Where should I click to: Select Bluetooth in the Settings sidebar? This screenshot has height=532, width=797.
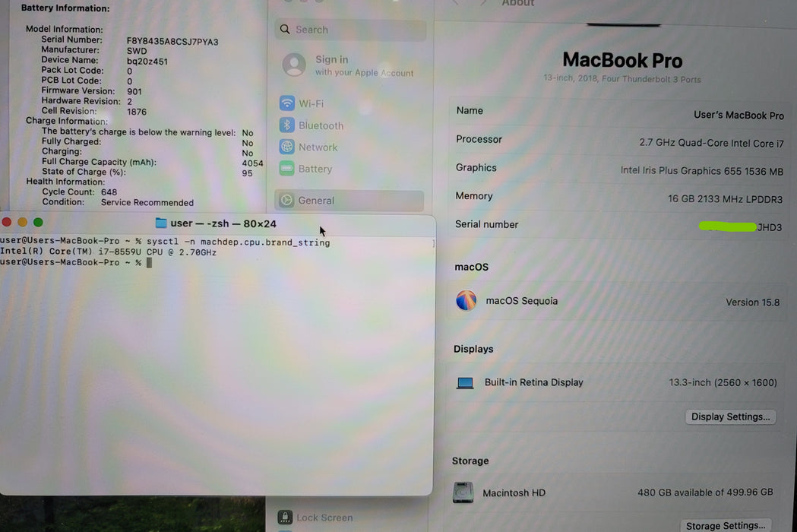[351, 125]
